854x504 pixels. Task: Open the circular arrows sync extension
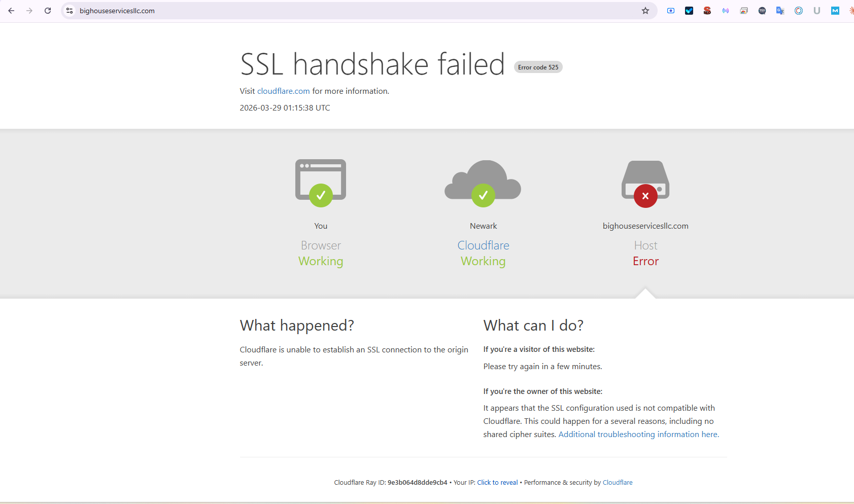pos(799,11)
